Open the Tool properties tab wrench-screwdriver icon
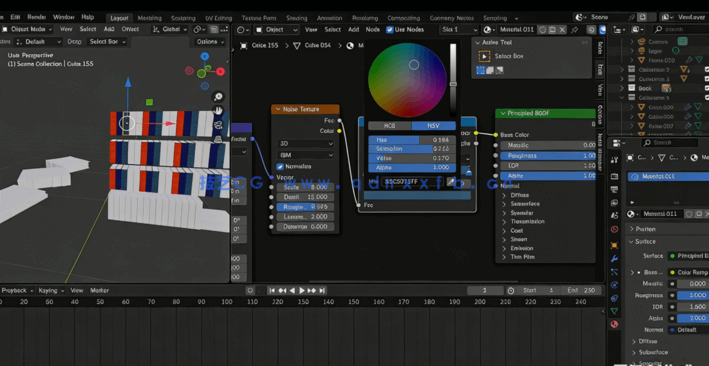709x366 pixels. tap(614, 160)
